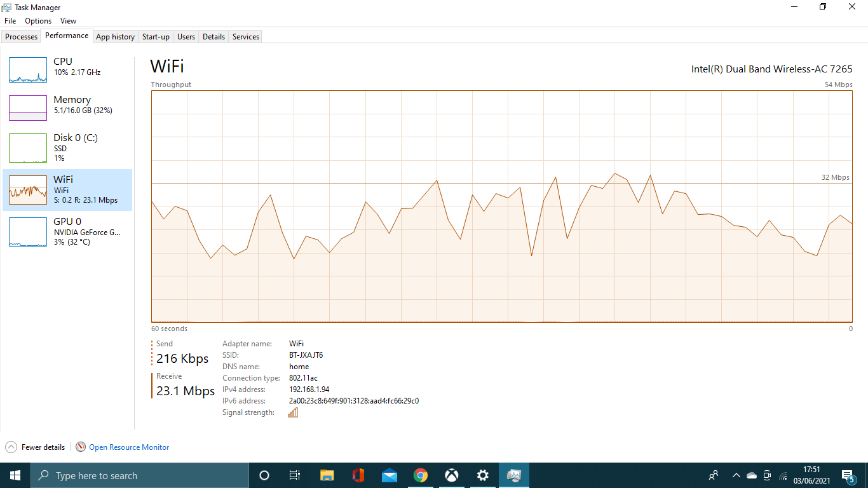
Task: Click the Task Manager taskbar icon
Action: point(513,475)
